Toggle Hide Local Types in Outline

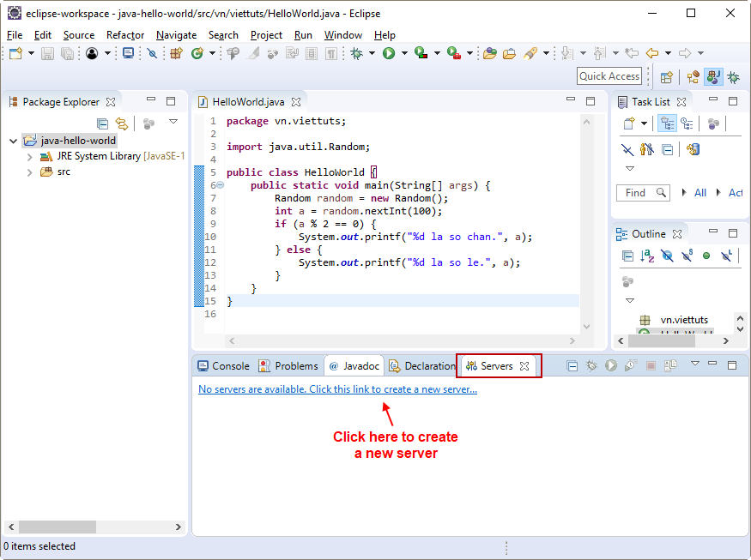click(727, 256)
